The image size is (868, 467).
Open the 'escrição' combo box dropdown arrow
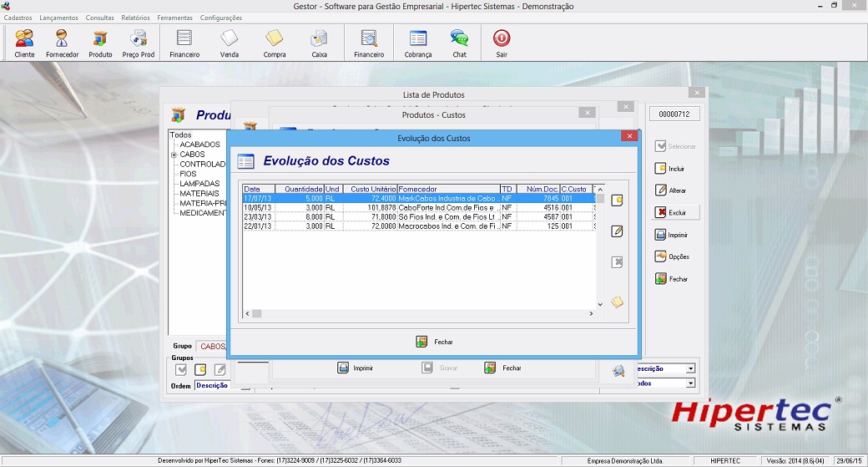[x=690, y=368]
